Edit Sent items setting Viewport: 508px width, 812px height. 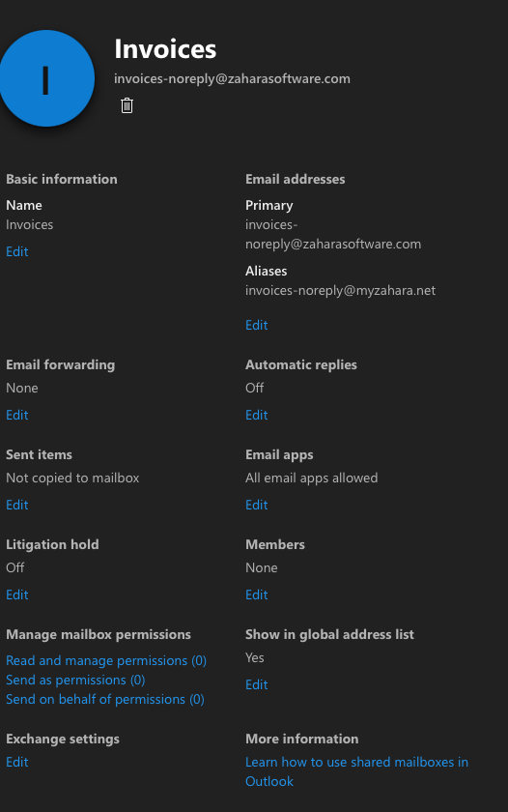[17, 505]
